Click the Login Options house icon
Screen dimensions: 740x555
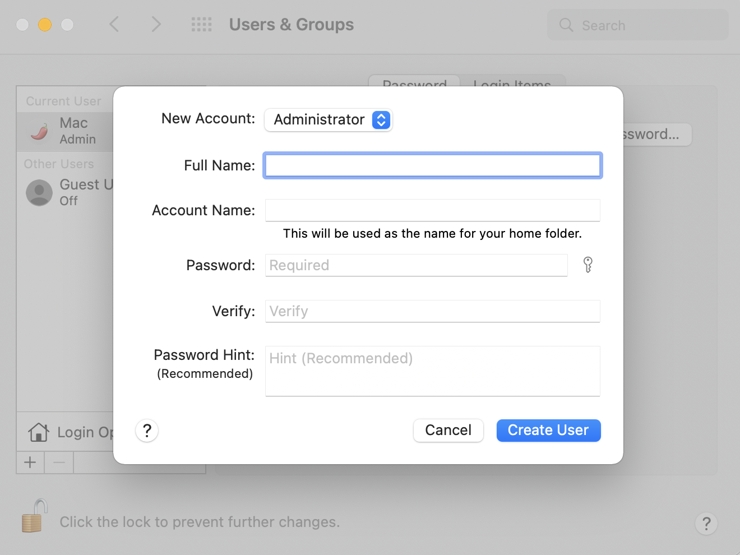(38, 432)
